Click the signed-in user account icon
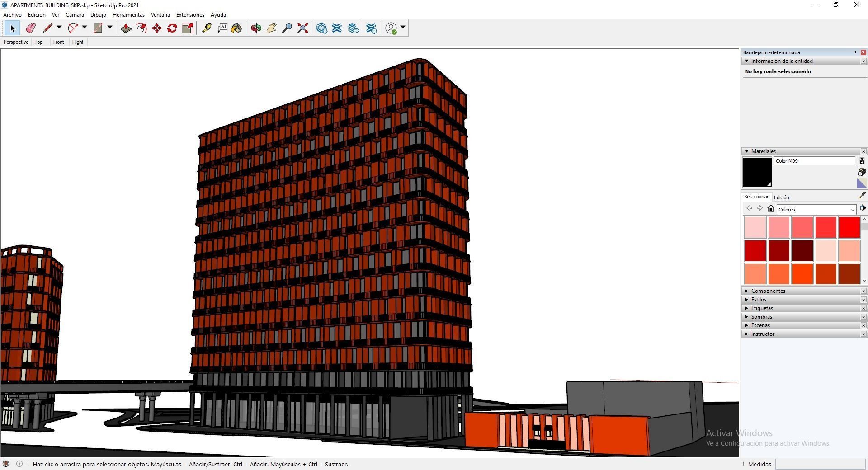 391,28
